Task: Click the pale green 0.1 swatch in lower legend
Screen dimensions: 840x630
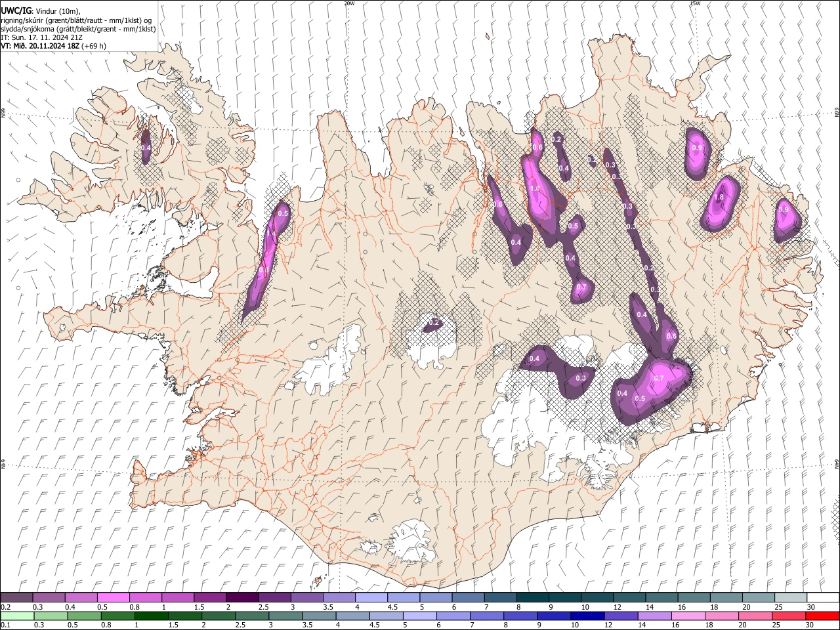Action: coord(17,616)
